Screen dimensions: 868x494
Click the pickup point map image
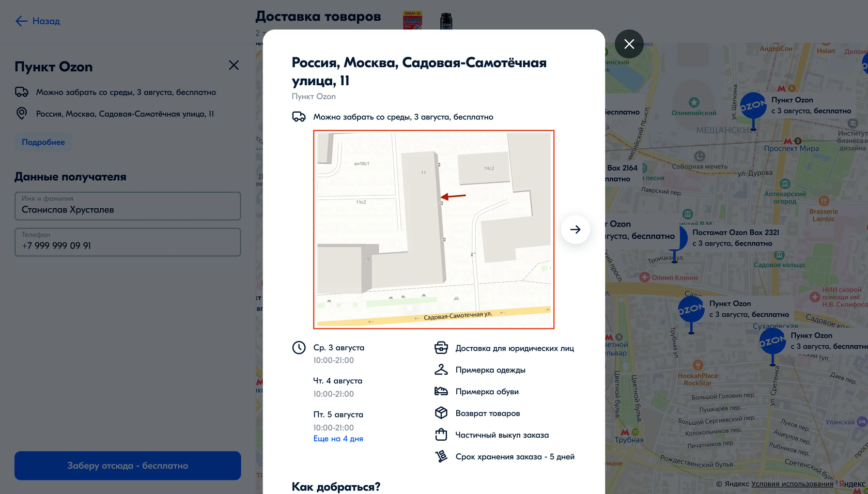click(x=433, y=229)
